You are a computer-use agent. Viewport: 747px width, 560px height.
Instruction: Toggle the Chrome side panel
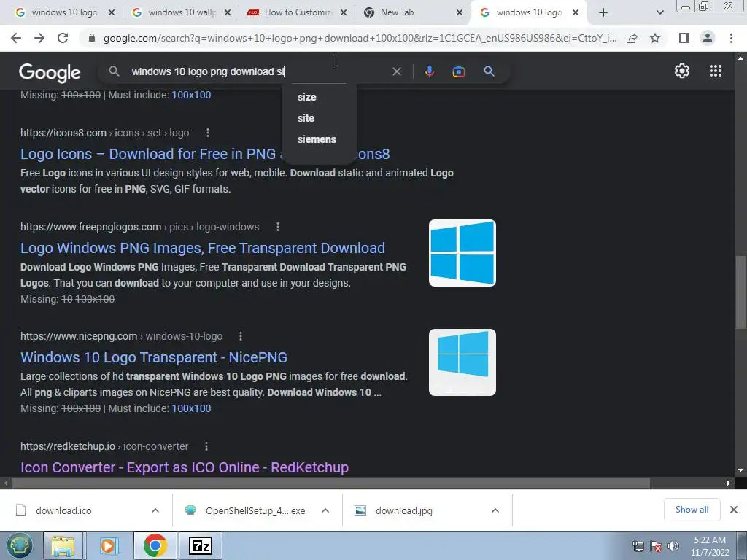pyautogui.click(x=684, y=38)
